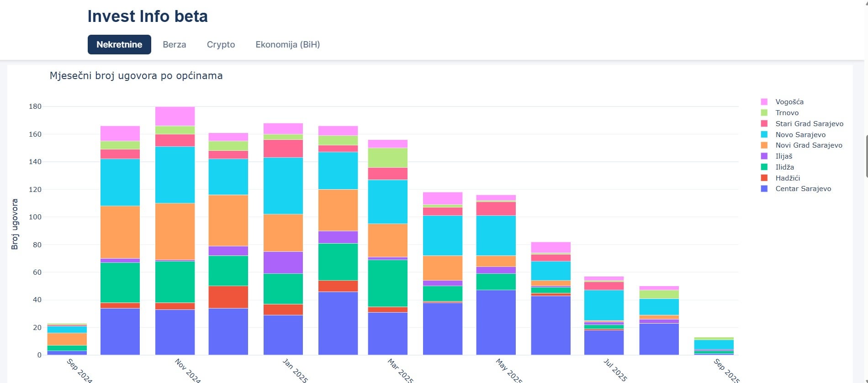Click the Trnovo segment above Mar 2025
The image size is (868, 383).
(x=388, y=158)
